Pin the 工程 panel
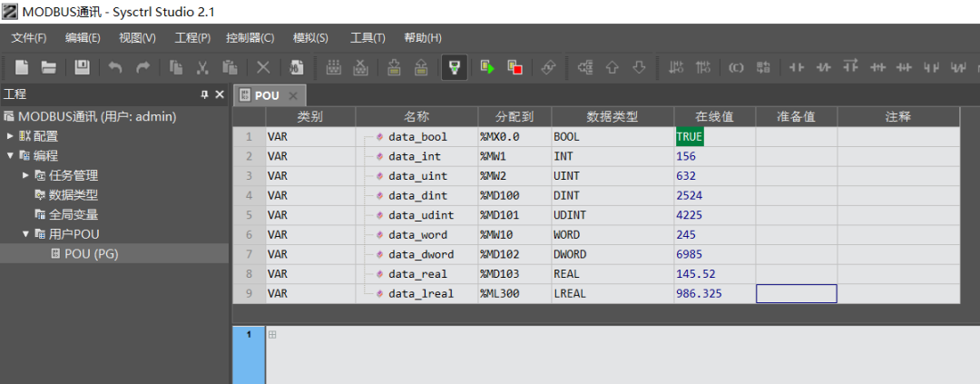The width and height of the screenshot is (980, 384). click(x=204, y=94)
